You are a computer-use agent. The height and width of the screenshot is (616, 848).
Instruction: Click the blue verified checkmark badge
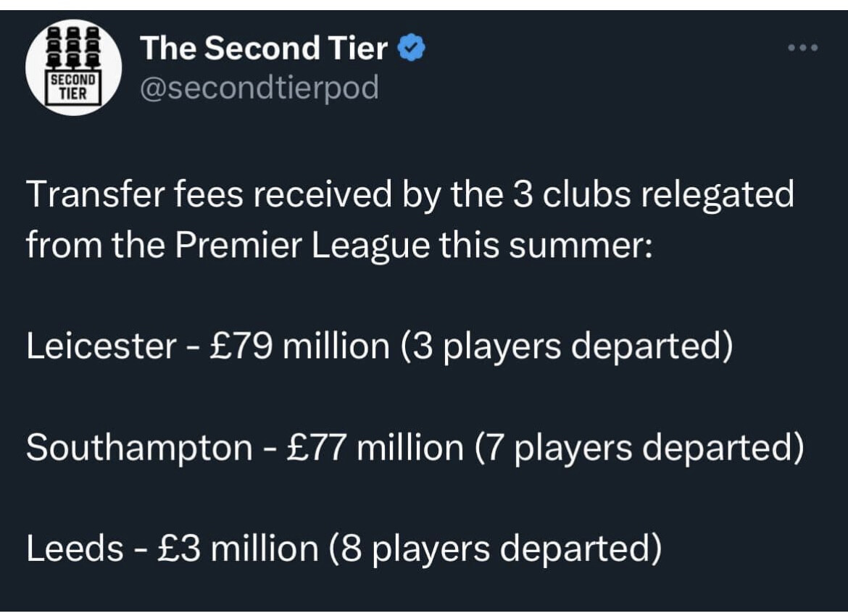click(412, 48)
